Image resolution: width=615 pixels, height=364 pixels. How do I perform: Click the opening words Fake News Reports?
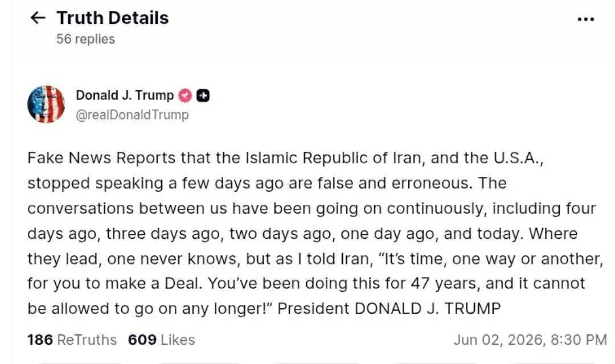click(101, 158)
